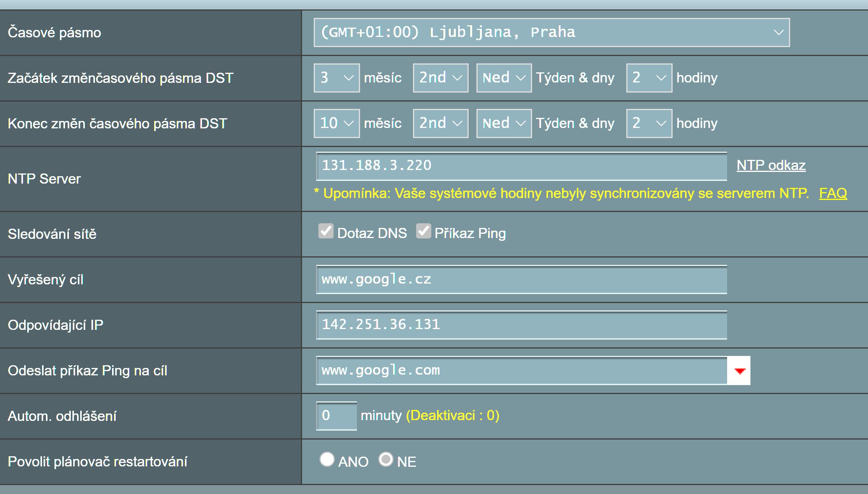Open DST end day dropdown showing Ned
868x494 pixels.
pyautogui.click(x=504, y=123)
